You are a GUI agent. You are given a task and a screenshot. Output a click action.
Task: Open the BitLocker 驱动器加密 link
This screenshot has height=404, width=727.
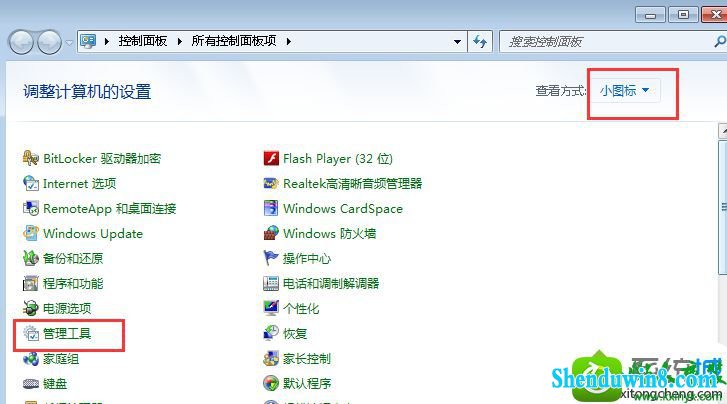pos(102,159)
